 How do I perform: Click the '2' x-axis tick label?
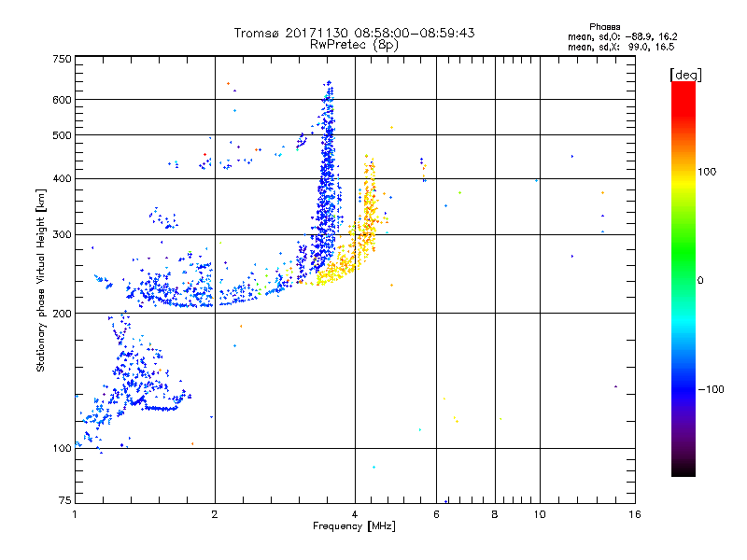(x=215, y=514)
